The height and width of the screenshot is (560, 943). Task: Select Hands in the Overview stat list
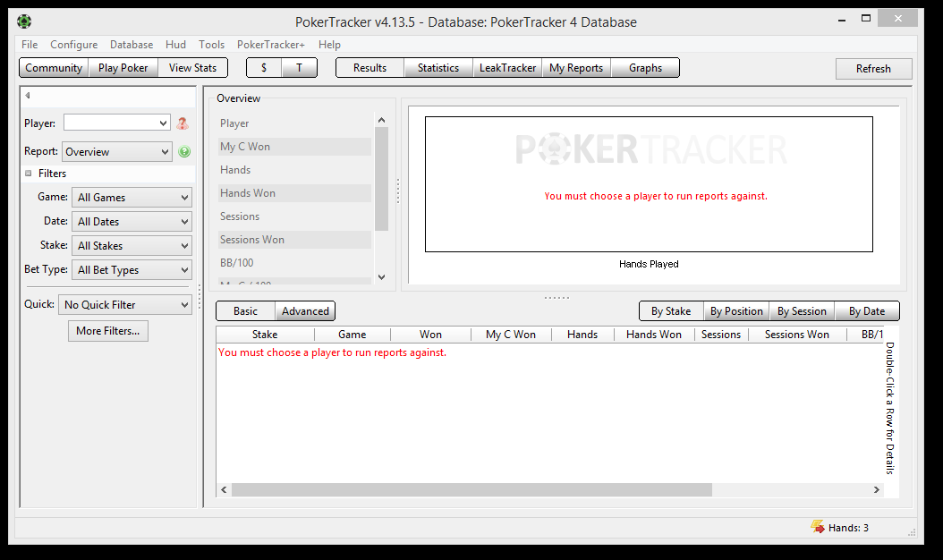(x=294, y=170)
